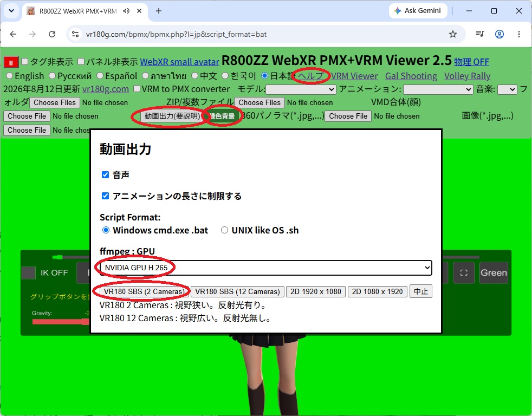Select English language radio button
532x416 pixels.
[10, 76]
